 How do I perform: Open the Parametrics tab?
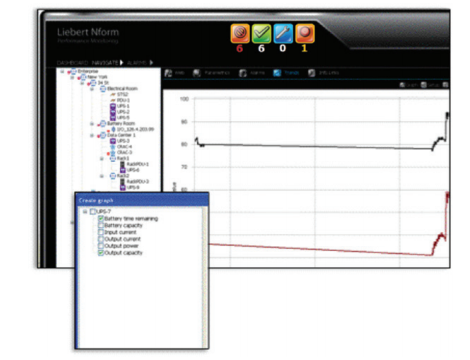pos(211,73)
